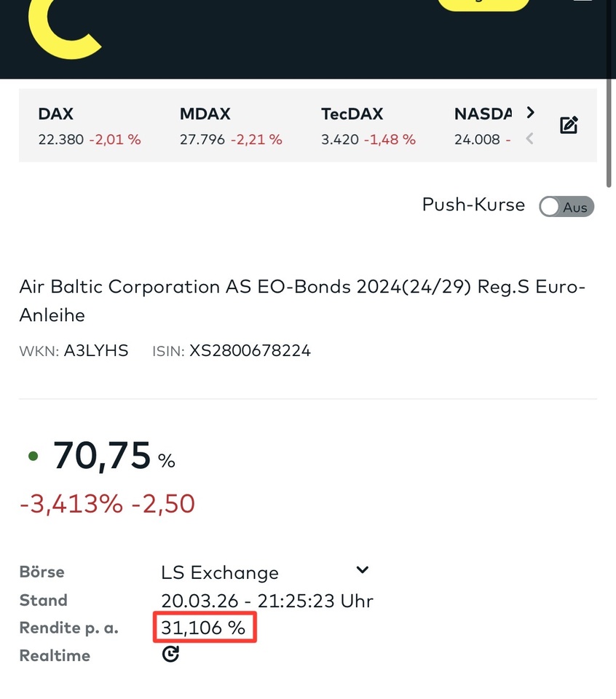Click the edit index ticker icon
This screenshot has width=616, height=699.
tap(569, 125)
